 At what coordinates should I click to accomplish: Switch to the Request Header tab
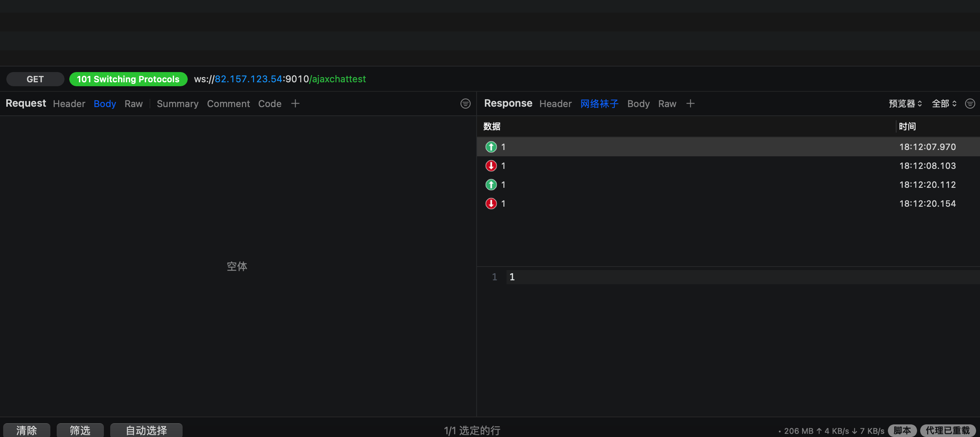(x=69, y=104)
